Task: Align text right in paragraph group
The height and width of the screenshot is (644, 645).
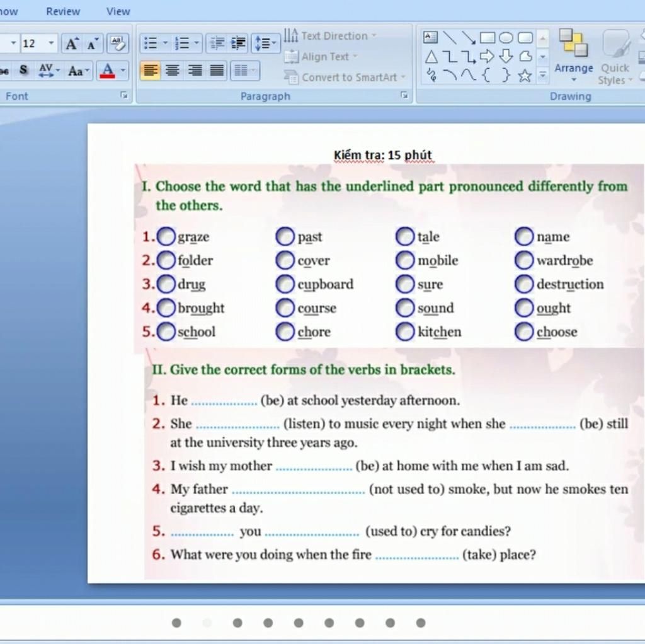Action: click(x=195, y=71)
